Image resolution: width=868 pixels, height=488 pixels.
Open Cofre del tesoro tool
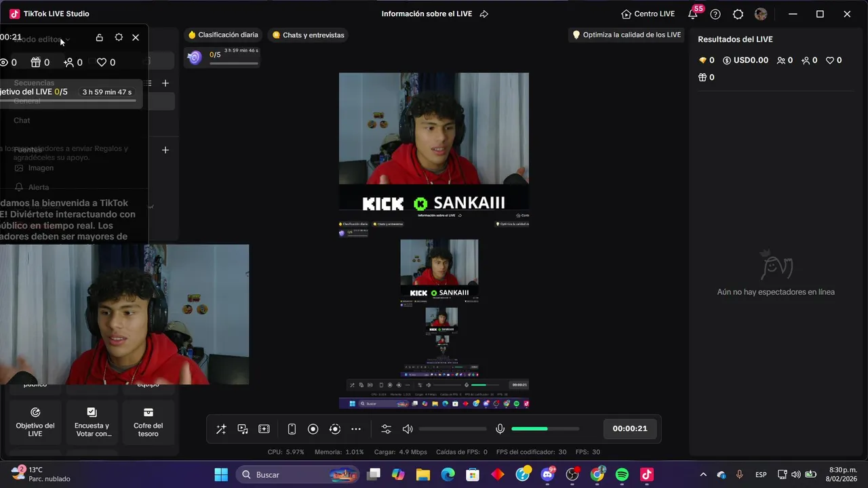click(148, 423)
